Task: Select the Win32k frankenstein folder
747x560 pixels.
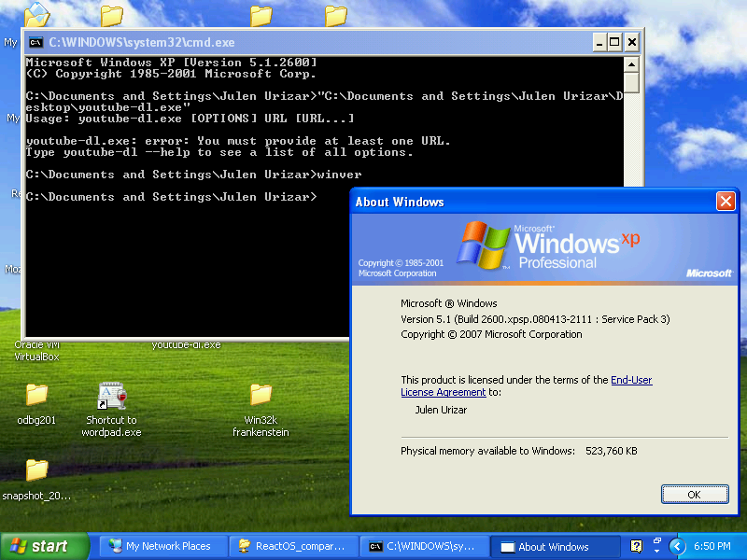Action: (261, 396)
